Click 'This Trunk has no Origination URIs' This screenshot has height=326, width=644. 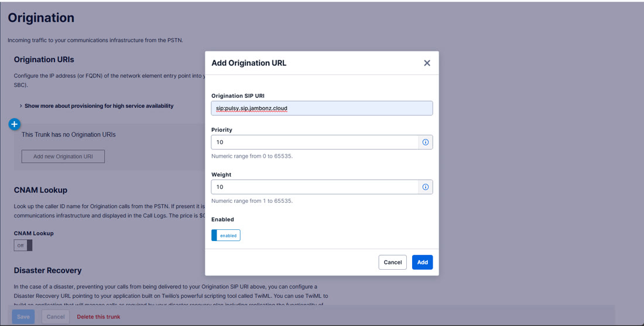[68, 134]
